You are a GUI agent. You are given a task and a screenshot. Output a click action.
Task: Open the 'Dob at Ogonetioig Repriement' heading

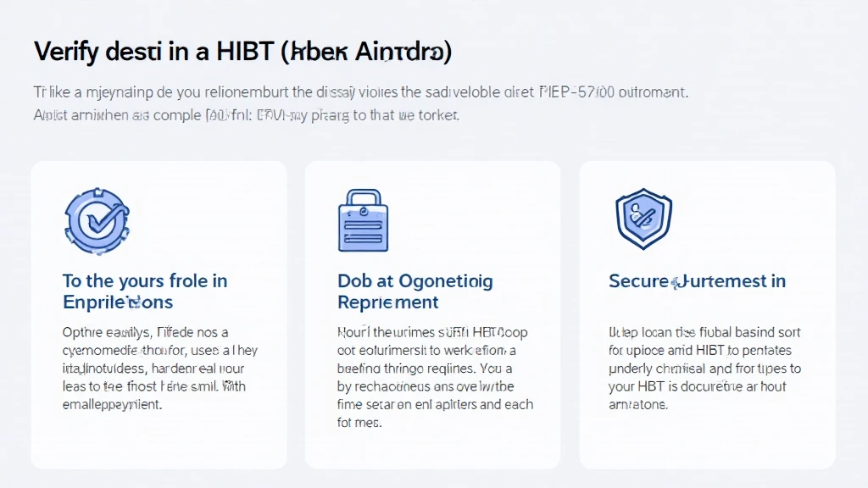[415, 291]
